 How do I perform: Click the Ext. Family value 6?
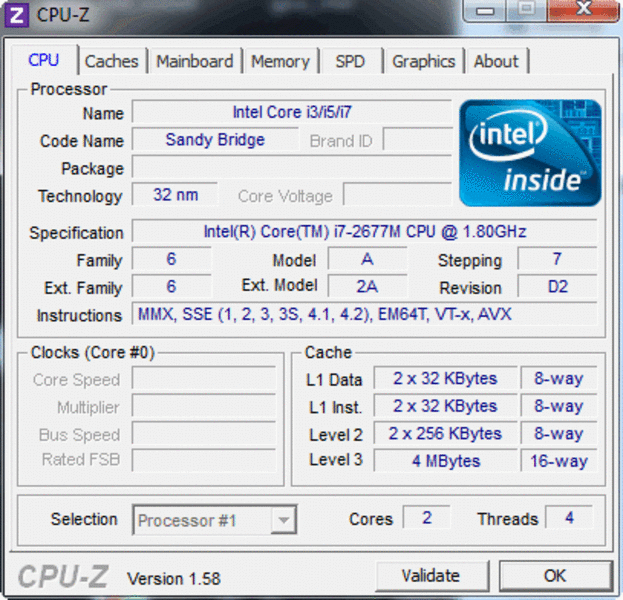[172, 286]
